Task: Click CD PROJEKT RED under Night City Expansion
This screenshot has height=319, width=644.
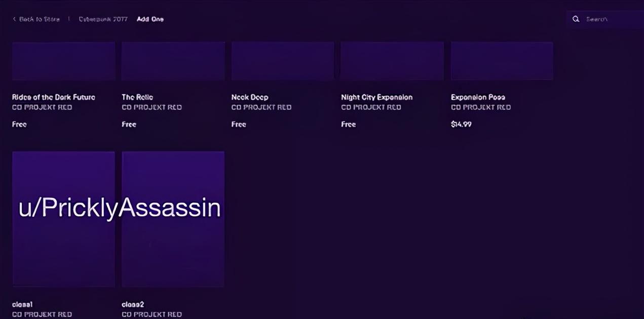Action: click(371, 107)
